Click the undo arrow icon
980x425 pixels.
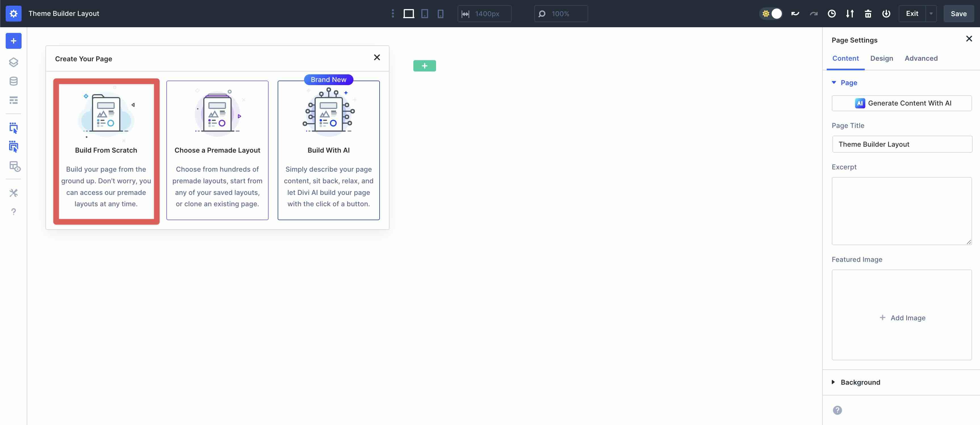pos(795,13)
